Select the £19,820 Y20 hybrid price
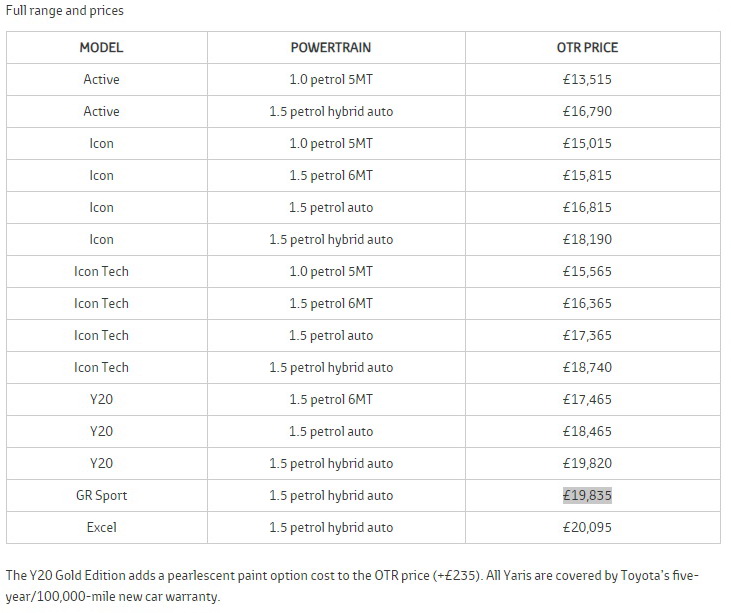The height and width of the screenshot is (613, 731). 587,463
